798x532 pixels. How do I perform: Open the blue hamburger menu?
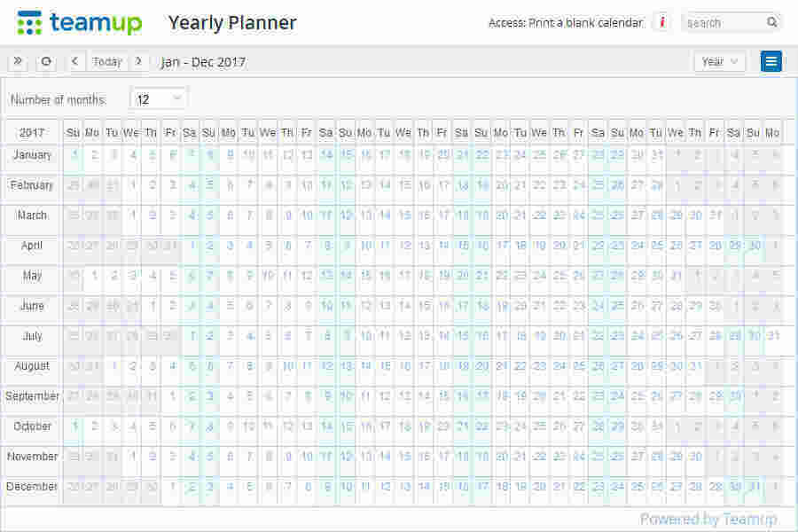click(771, 62)
